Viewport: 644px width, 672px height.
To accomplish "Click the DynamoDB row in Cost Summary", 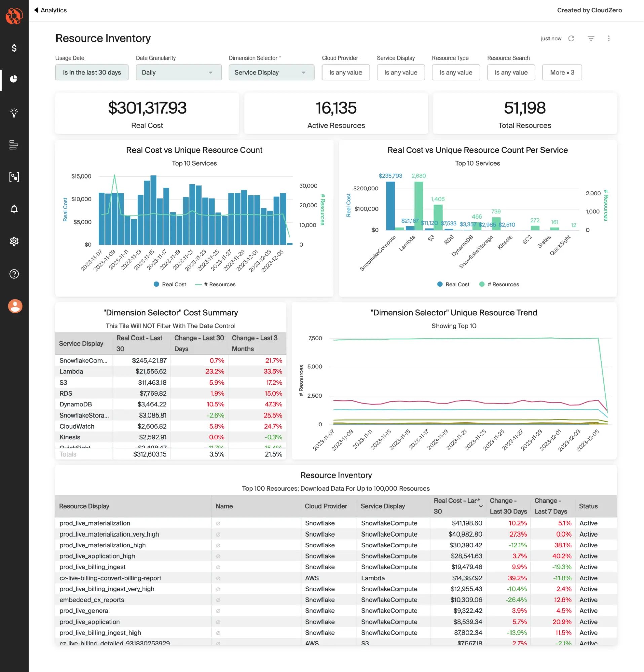I will pos(171,404).
